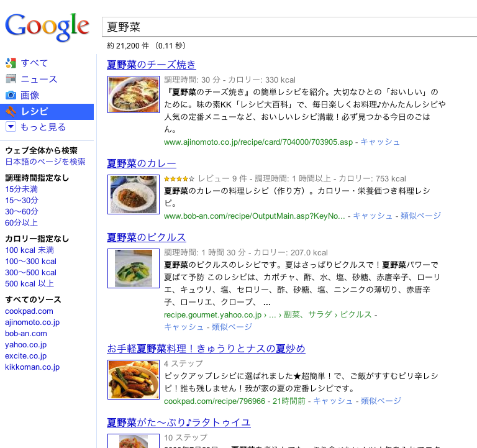
Task: Click the 夏野菜 search input field
Action: (x=289, y=27)
